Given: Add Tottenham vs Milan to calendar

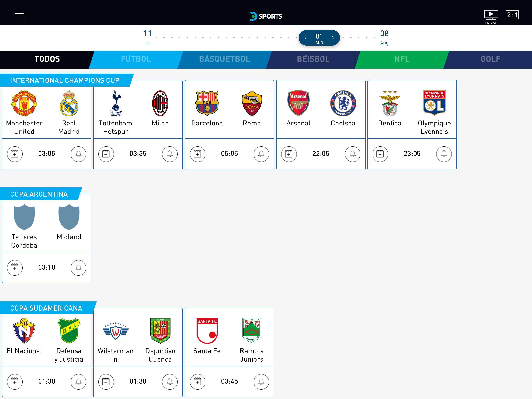Looking at the screenshot, I should coord(106,154).
